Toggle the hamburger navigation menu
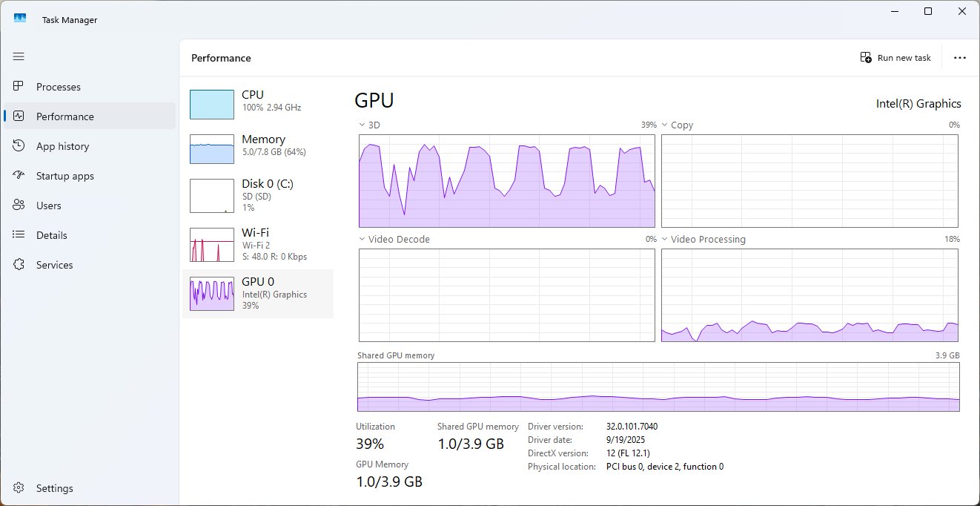 point(19,56)
